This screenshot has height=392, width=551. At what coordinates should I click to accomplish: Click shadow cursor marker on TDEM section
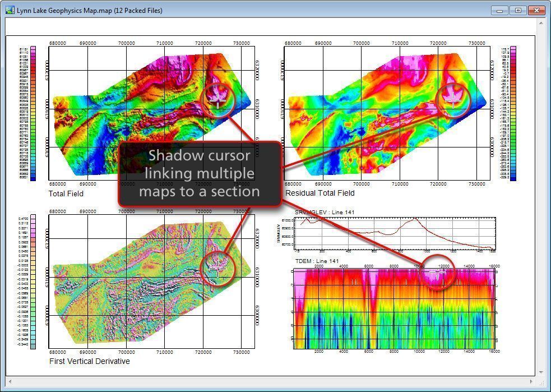click(438, 273)
